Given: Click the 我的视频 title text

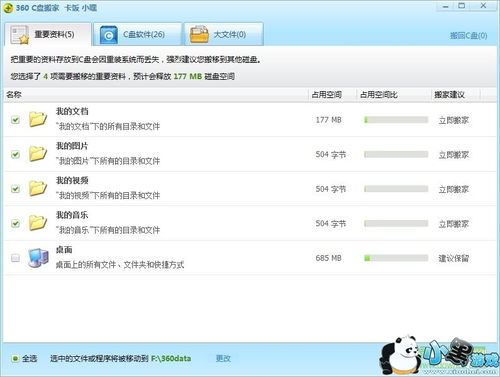Looking at the screenshot, I should (72, 180).
